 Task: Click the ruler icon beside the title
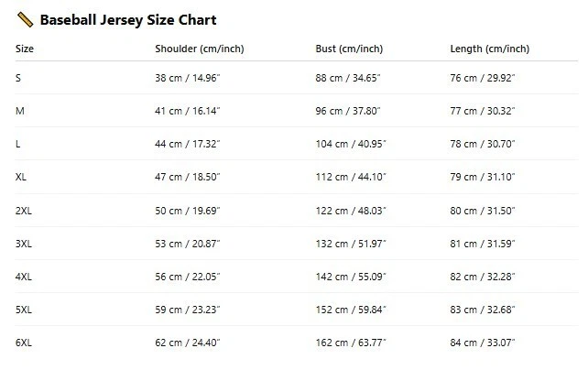click(x=25, y=19)
